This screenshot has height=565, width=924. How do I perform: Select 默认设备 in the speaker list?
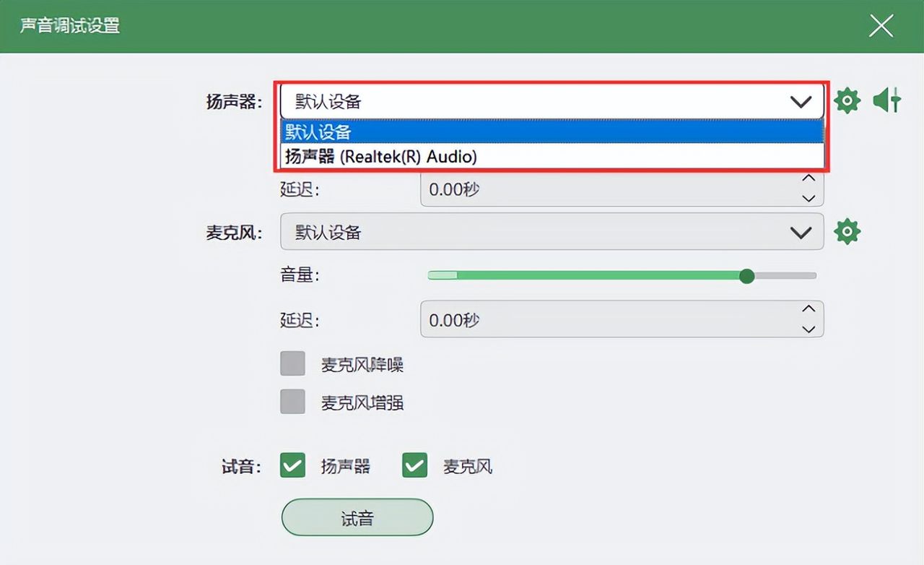552,131
